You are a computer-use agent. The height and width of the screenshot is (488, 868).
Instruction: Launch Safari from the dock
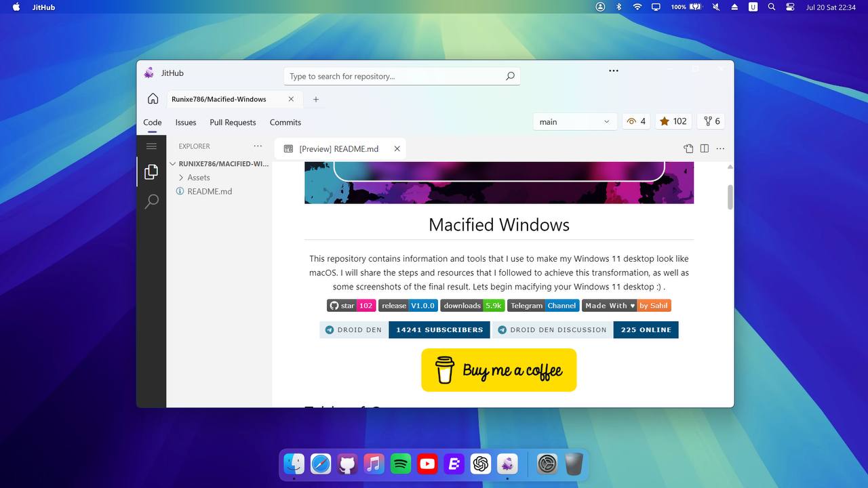[x=321, y=464]
